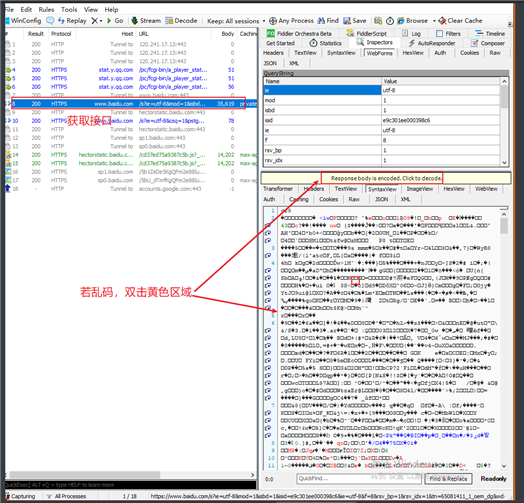Open WinConfig from the toolbar
The image size is (524, 503).
click(23, 21)
